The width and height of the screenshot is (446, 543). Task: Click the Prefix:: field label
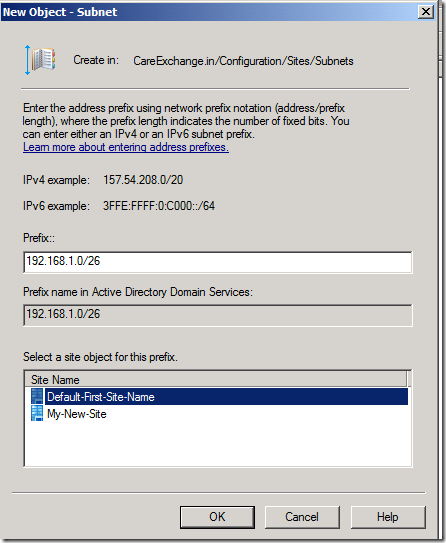point(39,238)
